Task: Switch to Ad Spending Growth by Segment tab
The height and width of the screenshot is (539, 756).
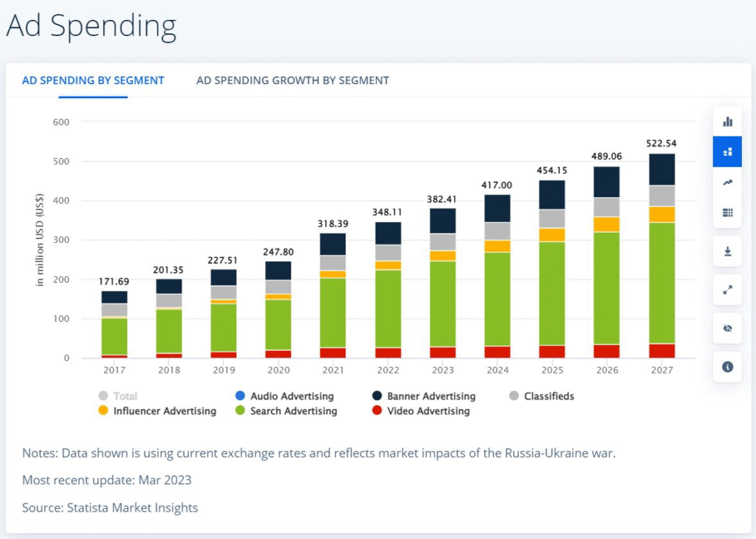Action: tap(292, 80)
